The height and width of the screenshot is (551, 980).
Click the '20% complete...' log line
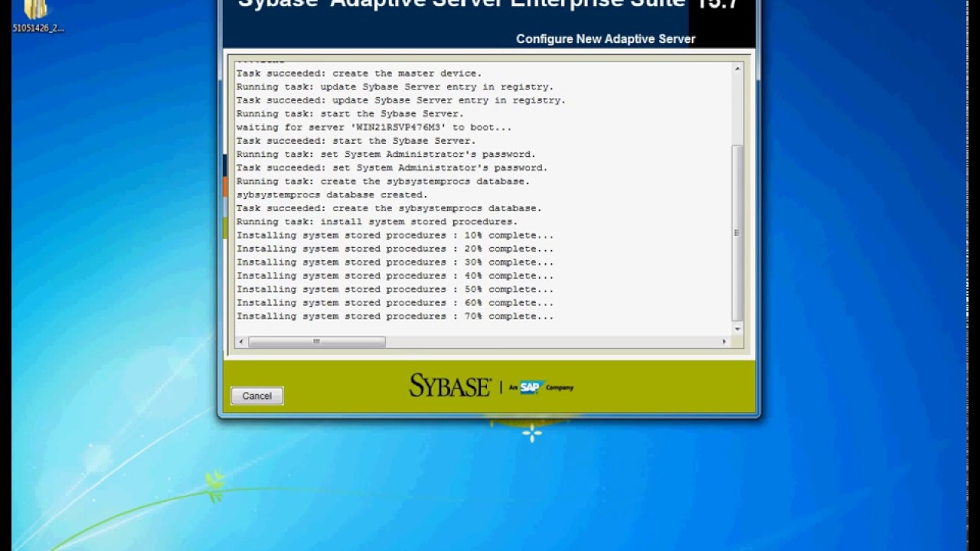point(395,249)
